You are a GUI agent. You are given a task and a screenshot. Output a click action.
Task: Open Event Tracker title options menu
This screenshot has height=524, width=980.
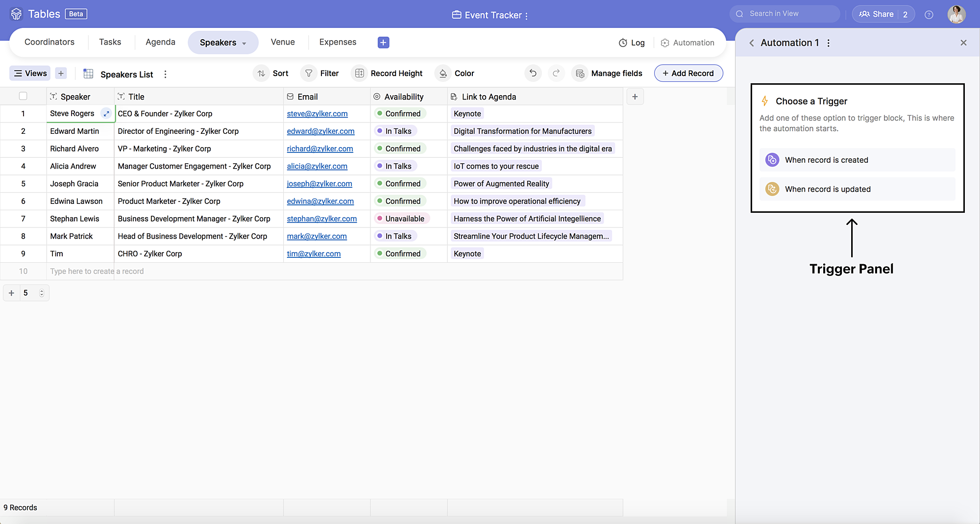pos(527,16)
